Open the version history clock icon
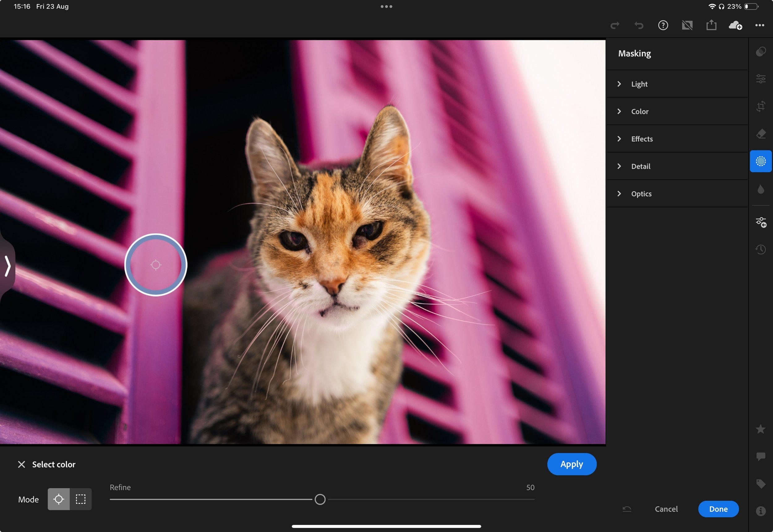The height and width of the screenshot is (532, 773). pyautogui.click(x=760, y=249)
